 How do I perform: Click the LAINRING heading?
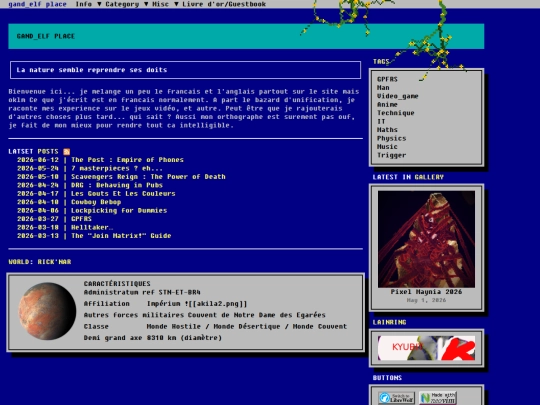pyautogui.click(x=389, y=322)
